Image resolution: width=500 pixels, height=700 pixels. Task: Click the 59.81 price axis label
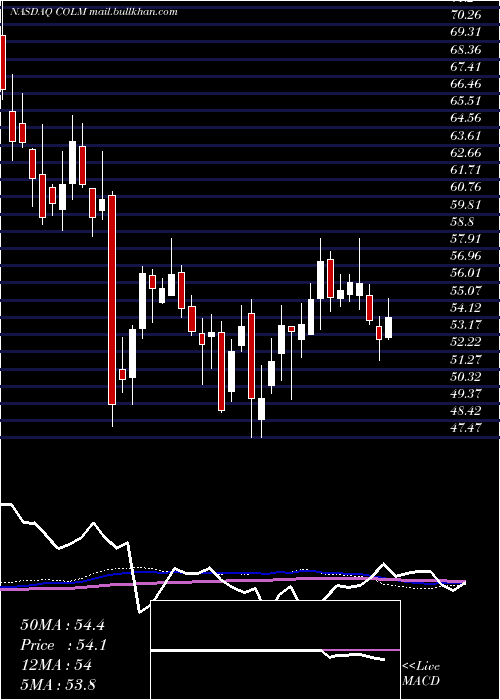[x=466, y=205]
